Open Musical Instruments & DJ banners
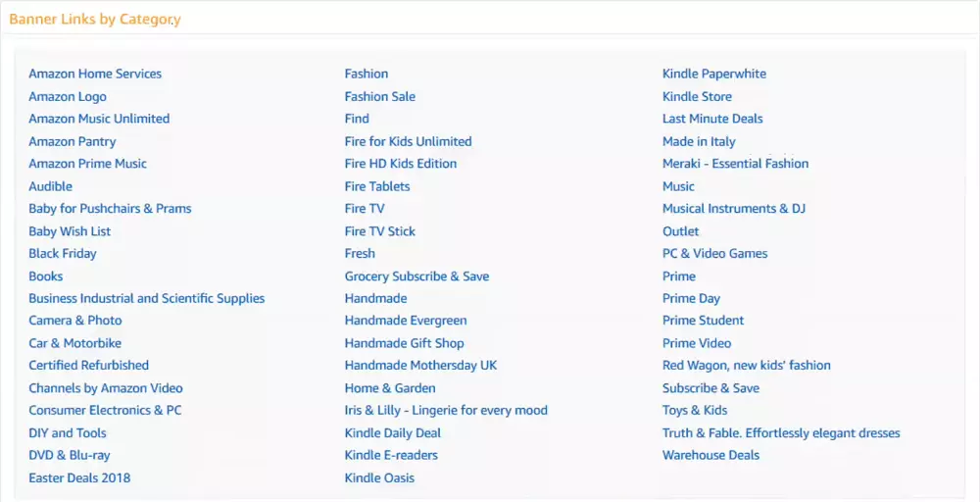The image size is (980, 502). pos(734,208)
